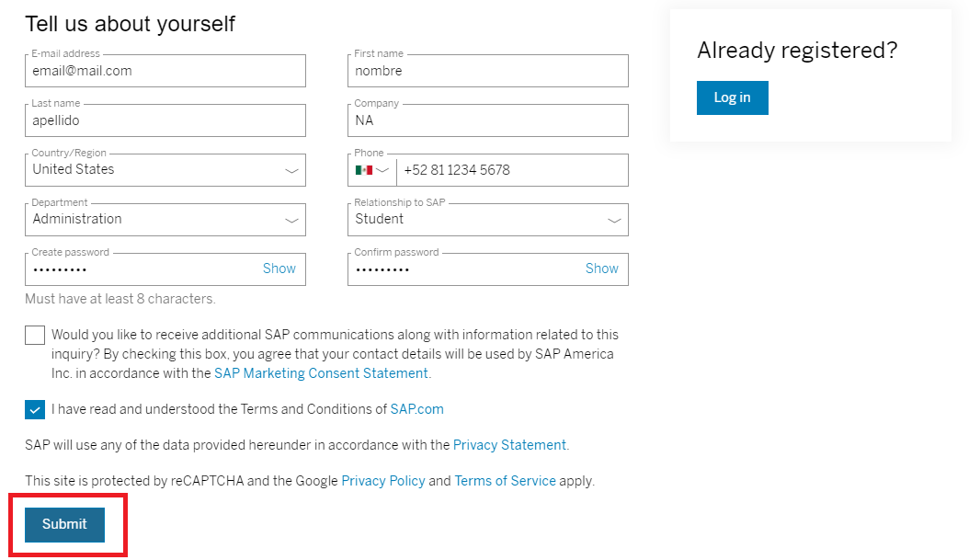Open Google Privacy Policy link

[383, 481]
